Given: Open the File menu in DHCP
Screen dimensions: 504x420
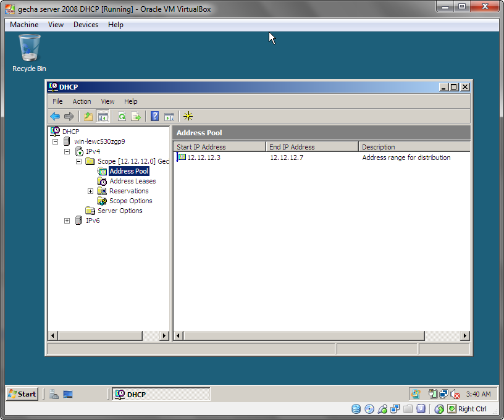Looking at the screenshot, I should point(57,101).
